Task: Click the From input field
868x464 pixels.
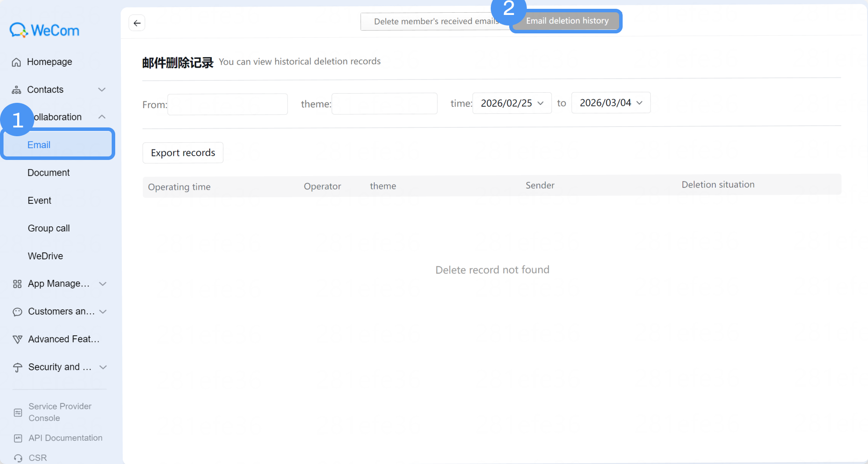Action: (x=227, y=104)
